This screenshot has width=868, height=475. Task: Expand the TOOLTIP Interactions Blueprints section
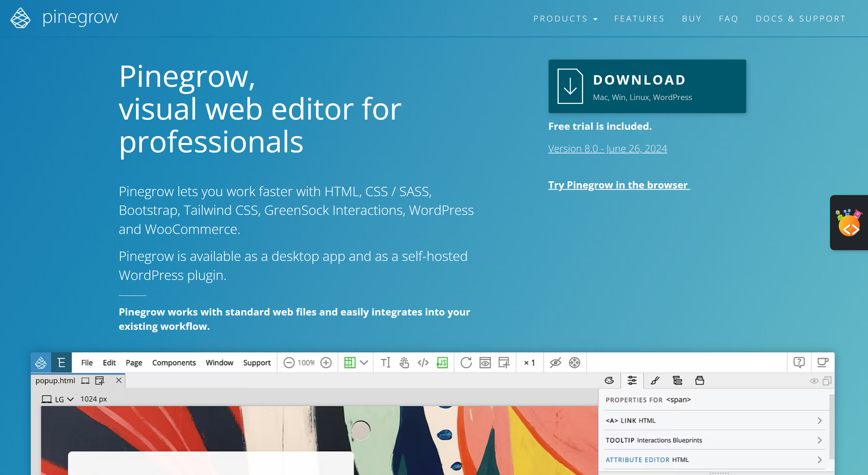coord(714,440)
